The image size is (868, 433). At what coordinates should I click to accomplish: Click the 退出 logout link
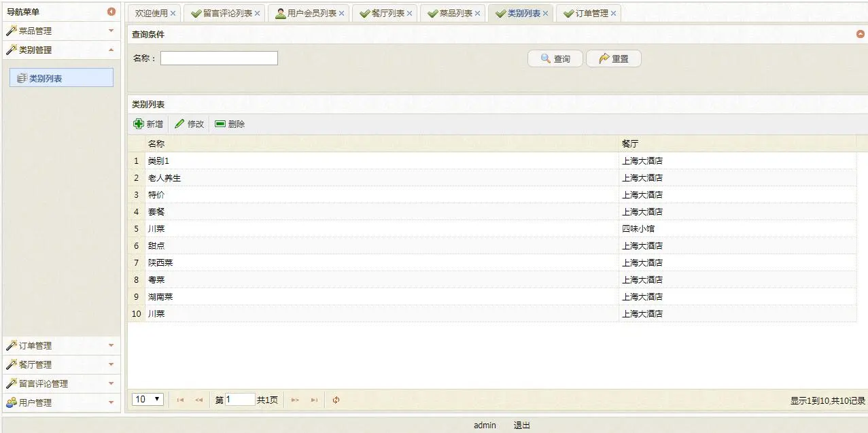pos(522,426)
